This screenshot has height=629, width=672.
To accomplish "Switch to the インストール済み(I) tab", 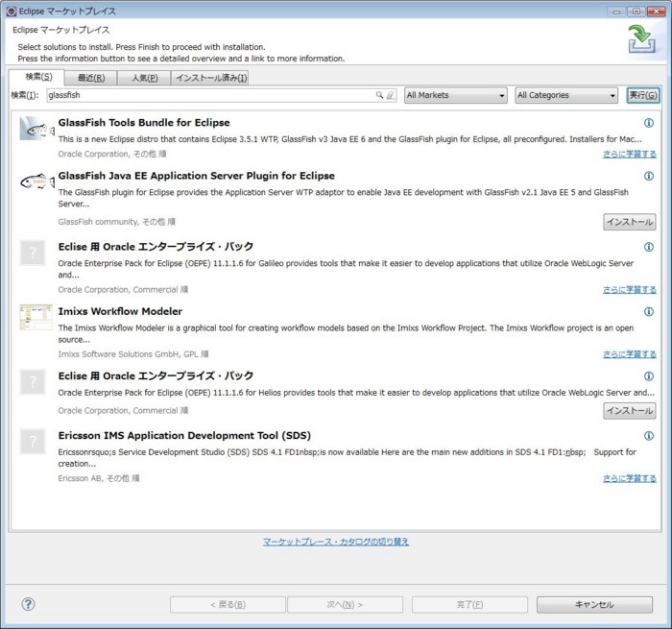I will [211, 78].
